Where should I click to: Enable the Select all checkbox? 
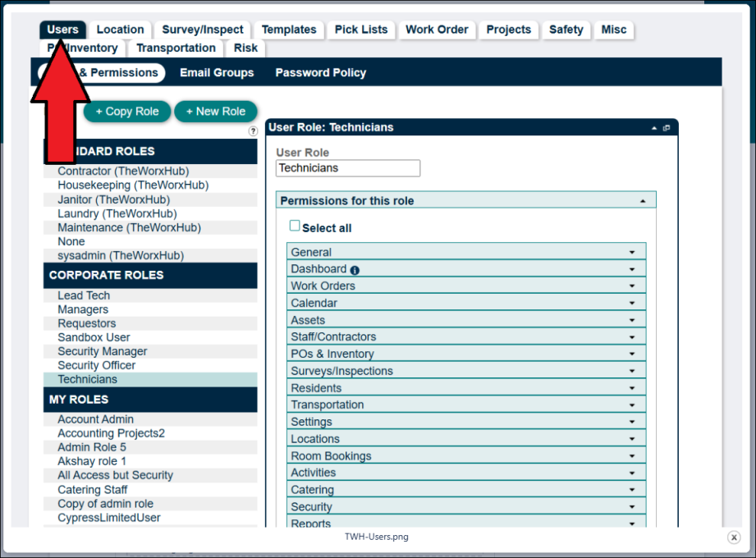(295, 226)
